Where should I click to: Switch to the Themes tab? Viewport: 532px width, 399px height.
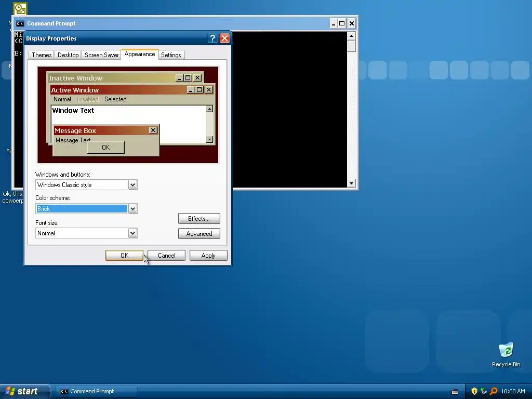click(x=42, y=55)
